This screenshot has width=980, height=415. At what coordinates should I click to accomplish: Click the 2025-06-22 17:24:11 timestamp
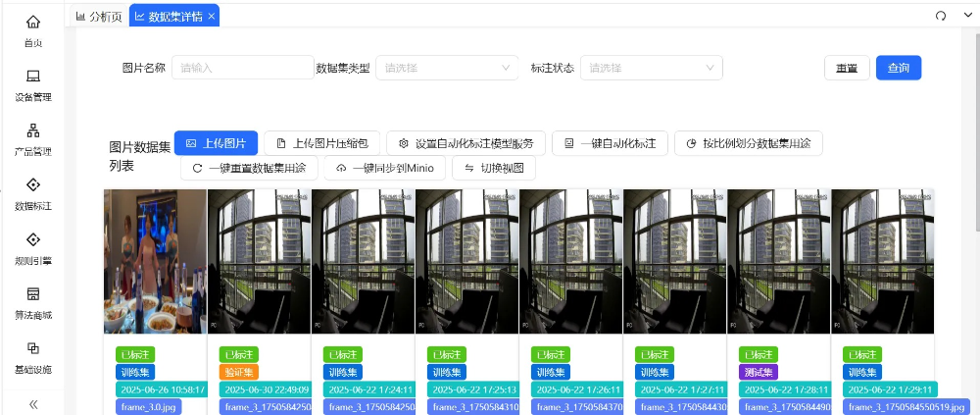coord(368,389)
